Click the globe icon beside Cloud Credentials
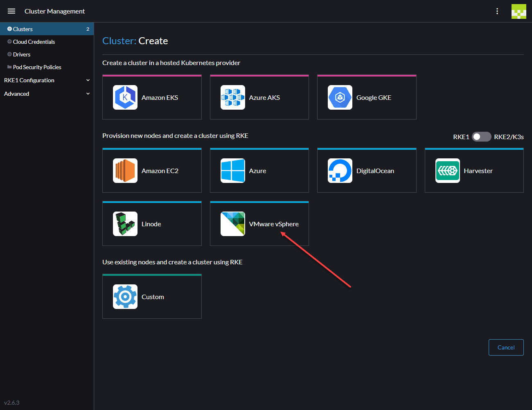 point(9,42)
